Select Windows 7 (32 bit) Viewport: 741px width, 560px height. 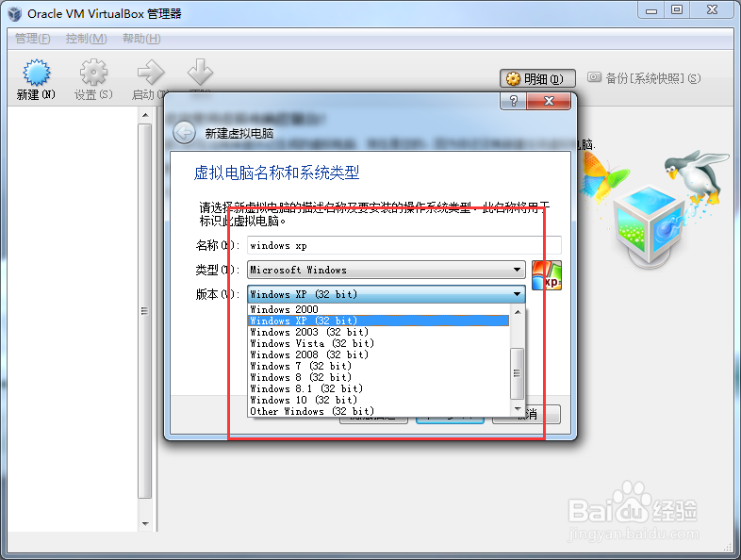[379, 366]
